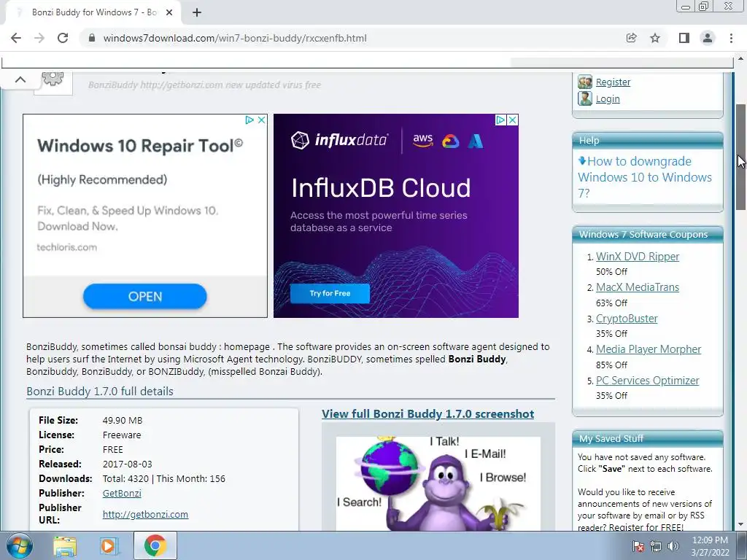Open the MacX MediaTrans coupon
This screenshot has width=747, height=560.
point(638,287)
